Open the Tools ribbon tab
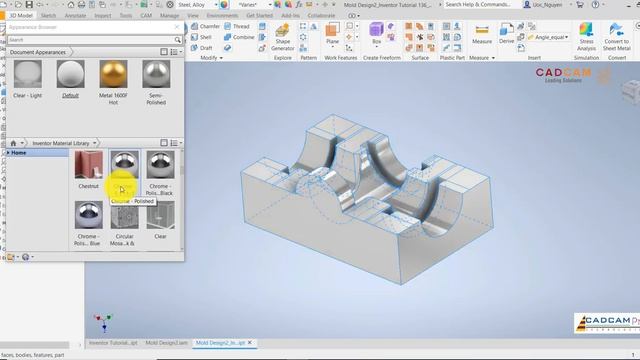This screenshot has height=360, width=640. click(x=126, y=16)
